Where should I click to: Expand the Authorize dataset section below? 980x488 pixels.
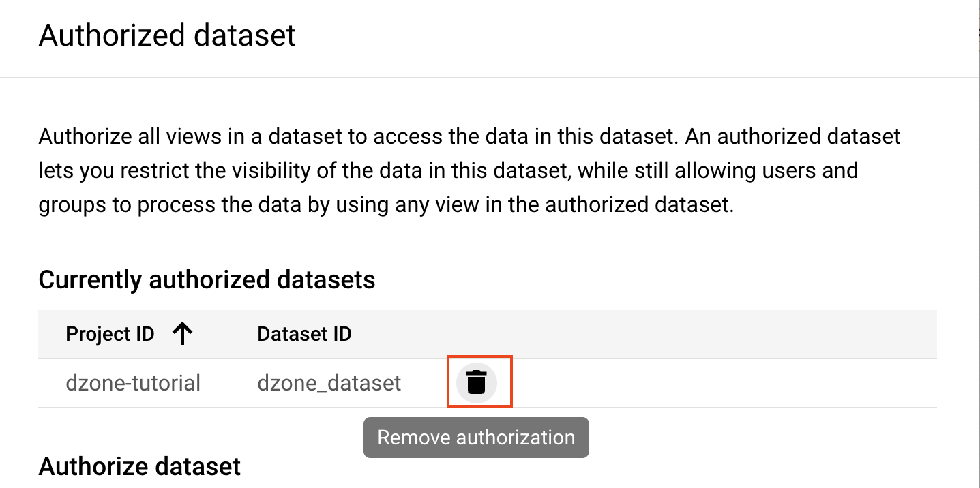click(139, 466)
